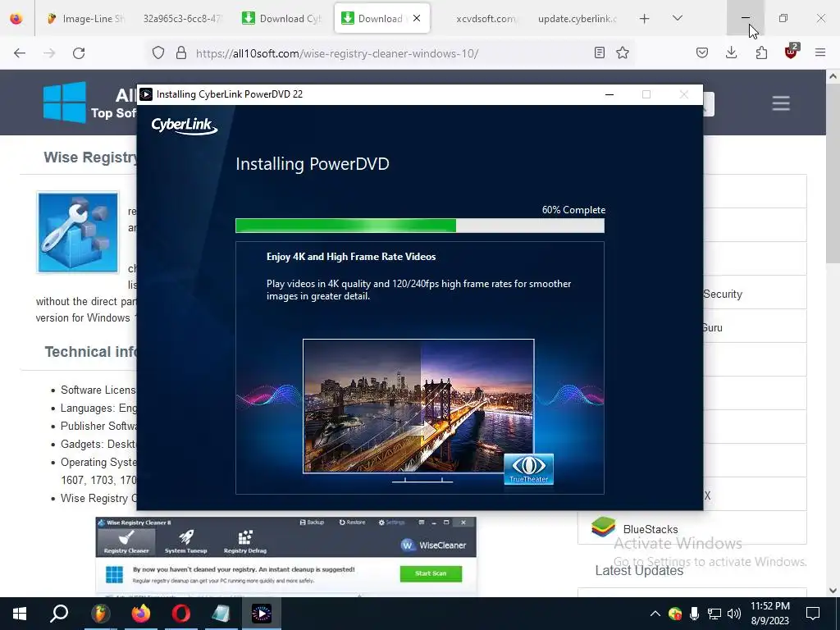Screen dimensions: 840x630
Task: Open the volume speaker tray icon
Action: tap(734, 614)
